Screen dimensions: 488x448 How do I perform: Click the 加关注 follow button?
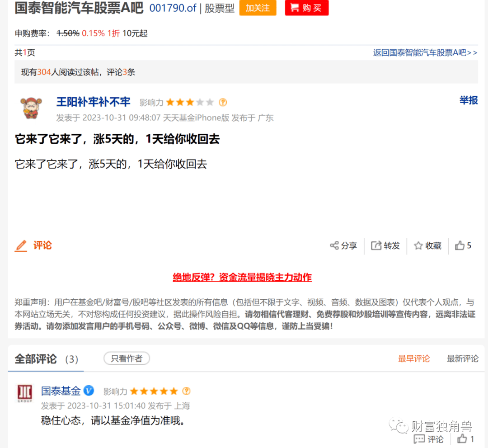tap(258, 8)
